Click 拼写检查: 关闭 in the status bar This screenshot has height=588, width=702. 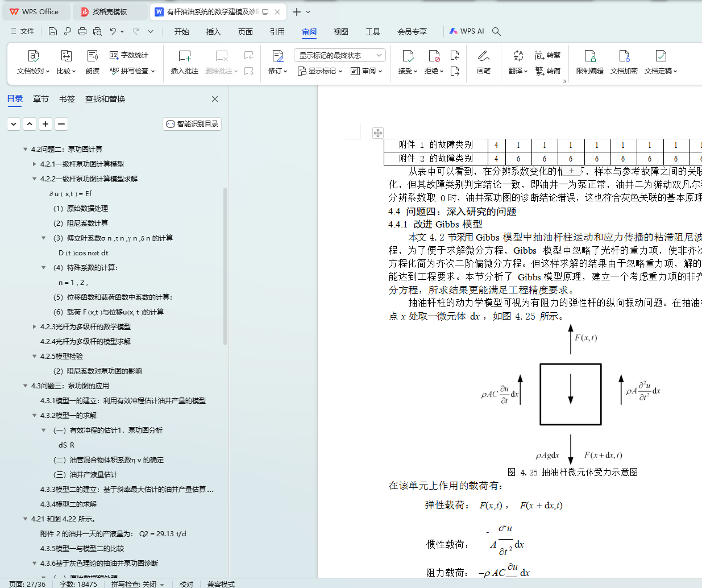coord(138,584)
